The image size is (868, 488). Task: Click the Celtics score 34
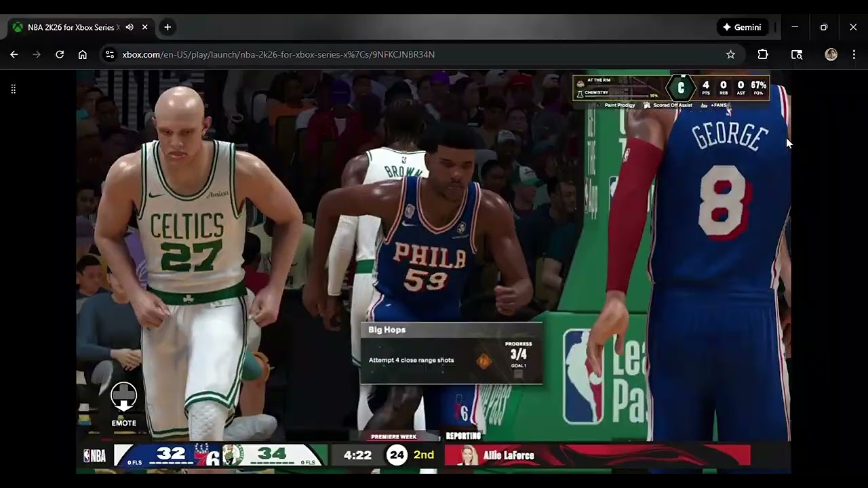[272, 453]
